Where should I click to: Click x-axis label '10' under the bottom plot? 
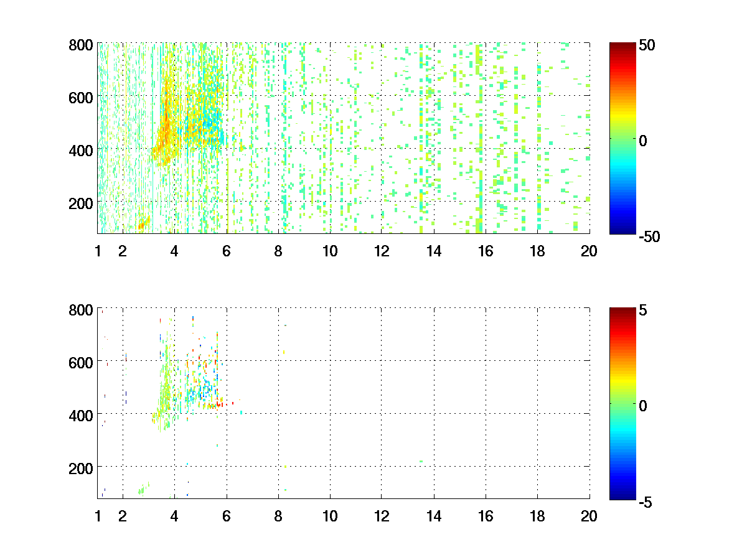(330, 516)
